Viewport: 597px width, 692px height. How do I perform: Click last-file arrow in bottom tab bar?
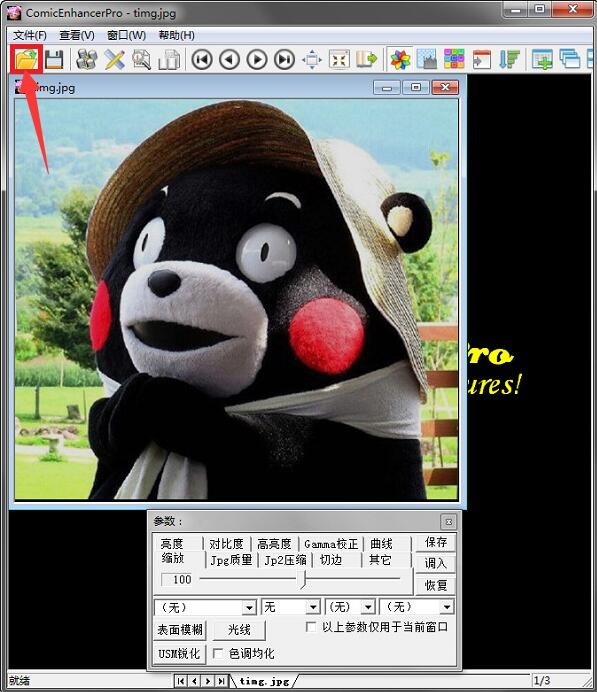pos(222,681)
